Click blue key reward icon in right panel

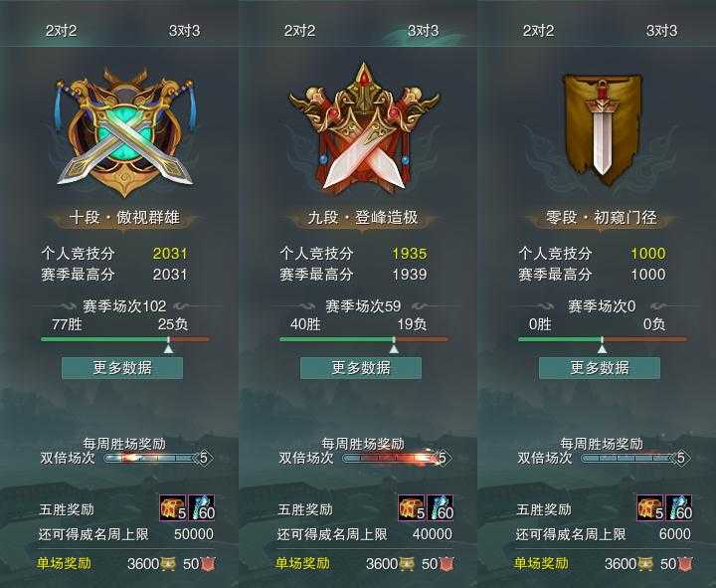[679, 508]
